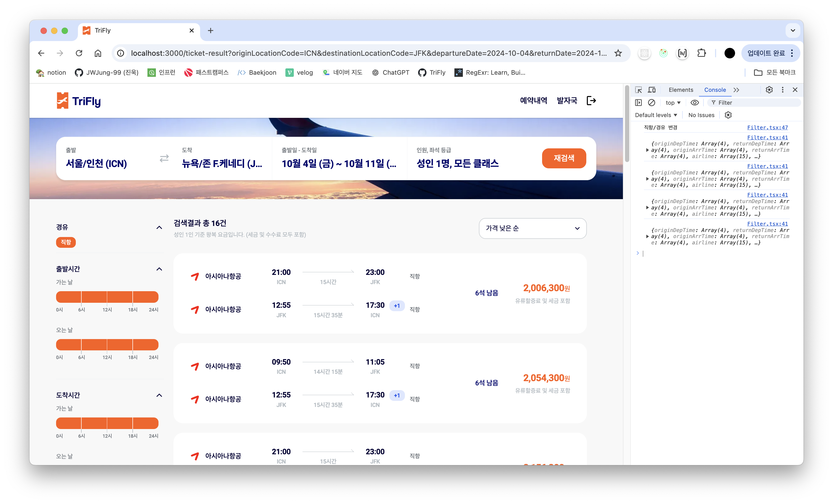Click the 가는 날 departure time slider bar

(x=107, y=297)
